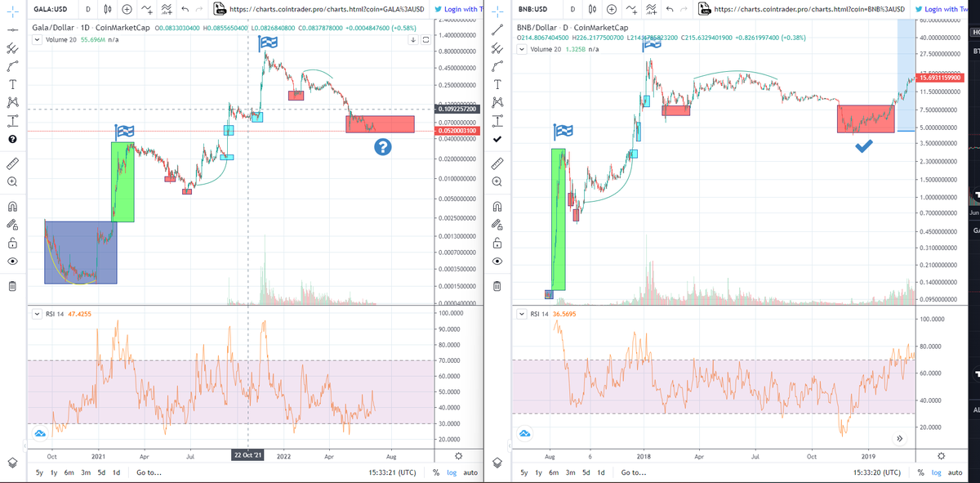
Task: Open indicators menu in BNB chart
Action: pyautogui.click(x=631, y=10)
